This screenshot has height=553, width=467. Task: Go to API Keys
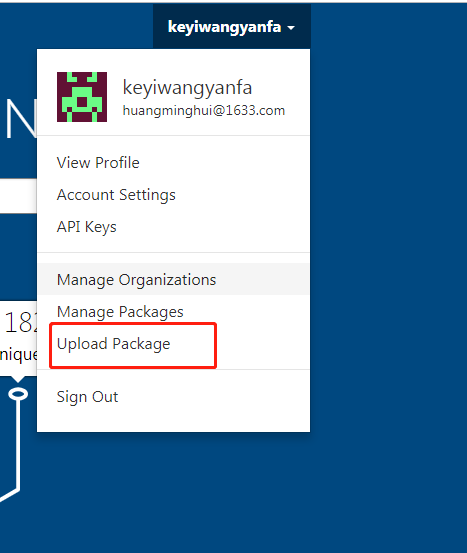tap(86, 227)
